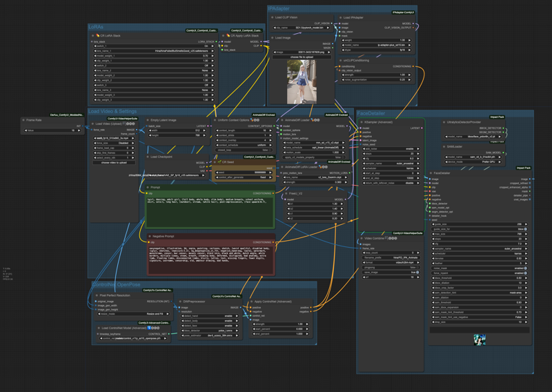Click the icons beside Load Video (Upload) title
This screenshot has height=392, width=552.
129,124
